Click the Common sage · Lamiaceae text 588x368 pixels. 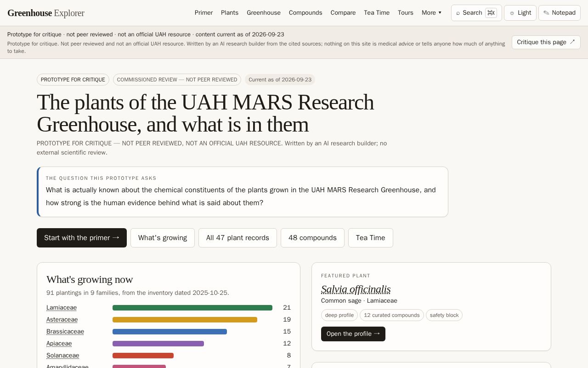(359, 301)
